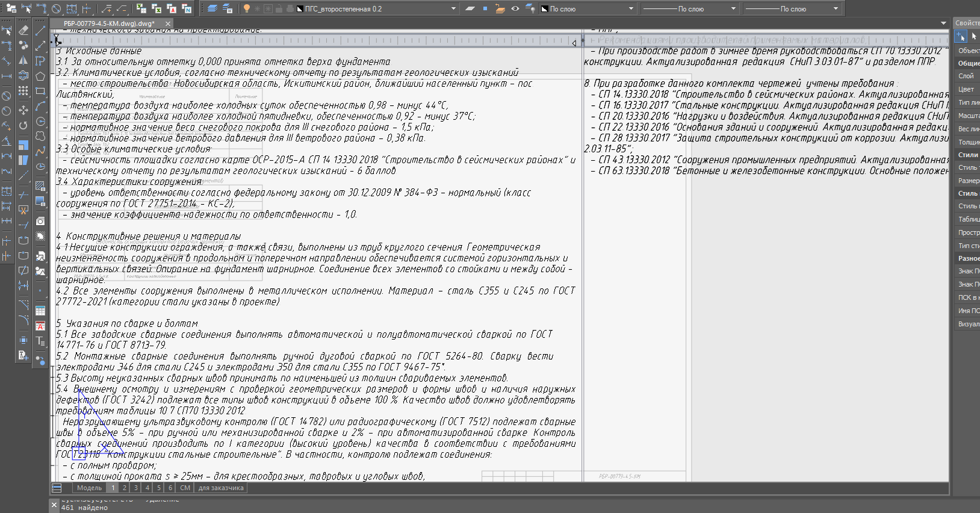The image size is (980, 513).
Task: Open the layout list menu icon beside Модель
Action: 57,488
